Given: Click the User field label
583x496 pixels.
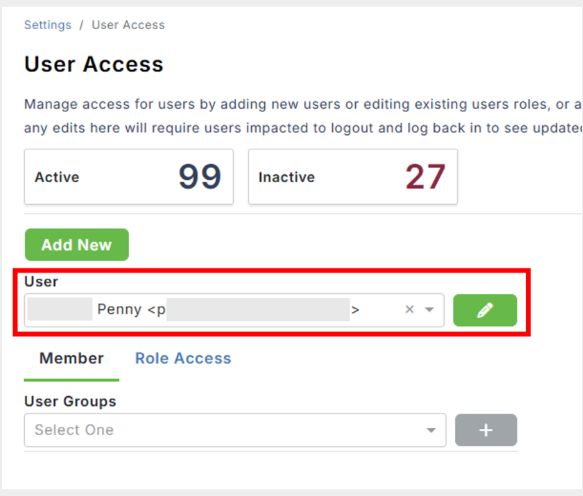Looking at the screenshot, I should (41, 281).
